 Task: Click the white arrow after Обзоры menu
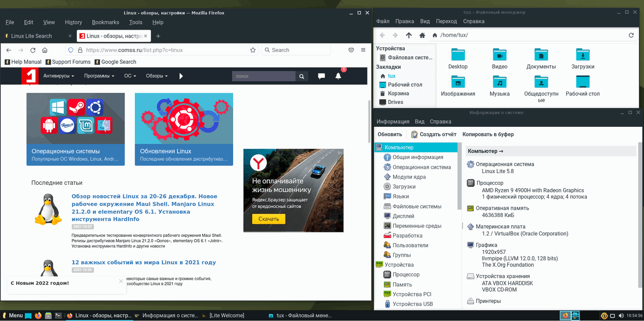pyautogui.click(x=181, y=76)
